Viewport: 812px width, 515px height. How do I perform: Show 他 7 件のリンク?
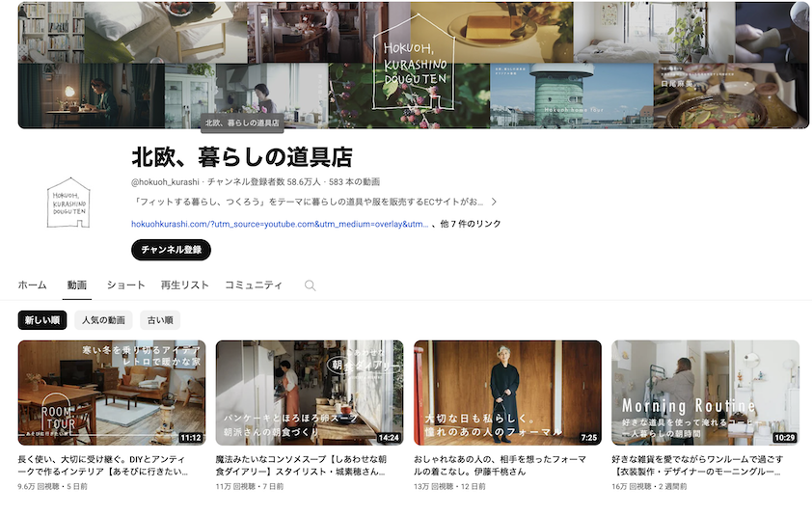coord(471,224)
